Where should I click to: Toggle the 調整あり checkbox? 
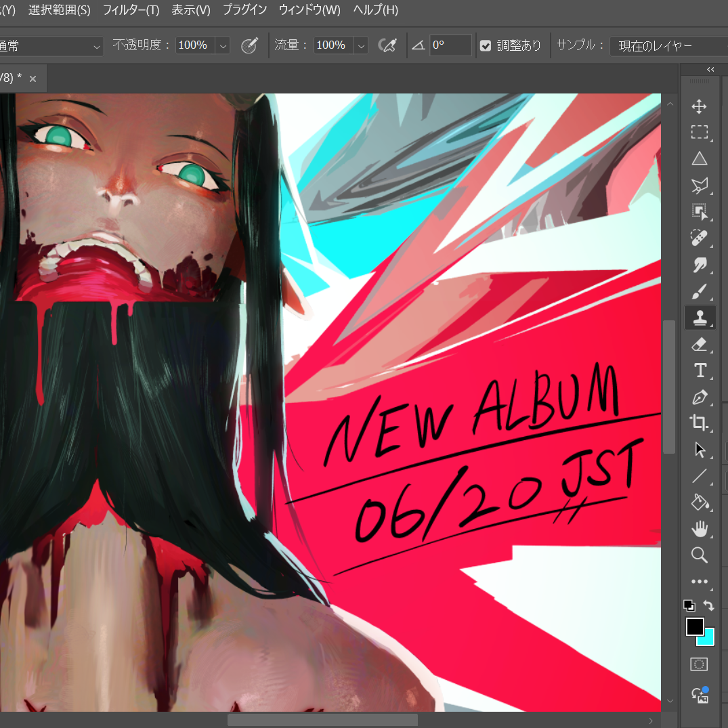click(x=486, y=45)
